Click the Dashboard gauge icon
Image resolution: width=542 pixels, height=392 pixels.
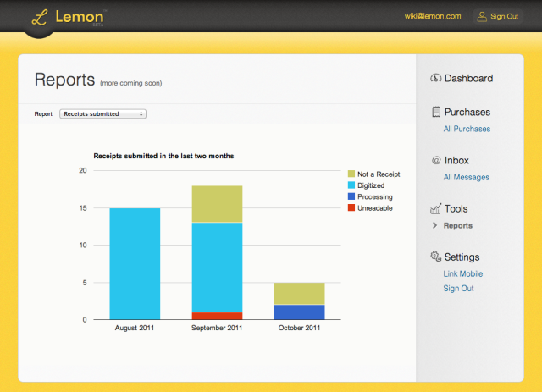pyautogui.click(x=436, y=79)
